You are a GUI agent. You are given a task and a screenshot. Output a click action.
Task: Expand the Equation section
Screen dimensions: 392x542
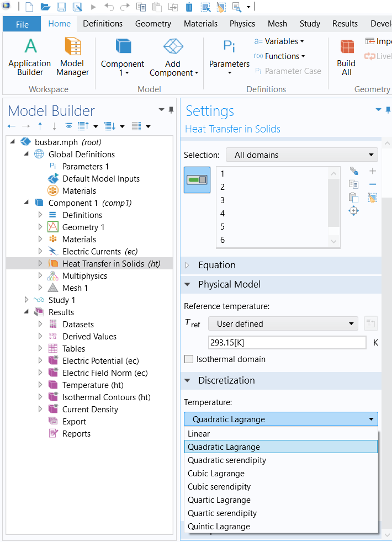pyautogui.click(x=187, y=265)
